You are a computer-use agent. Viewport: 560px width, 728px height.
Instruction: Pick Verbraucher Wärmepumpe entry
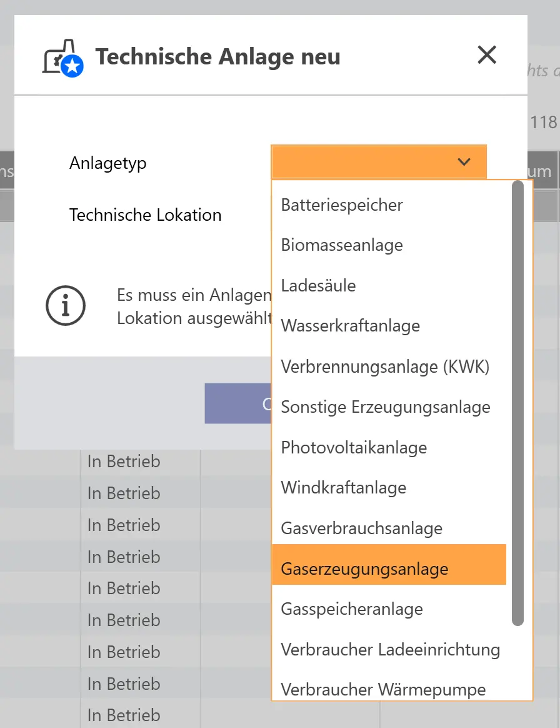pyautogui.click(x=383, y=690)
